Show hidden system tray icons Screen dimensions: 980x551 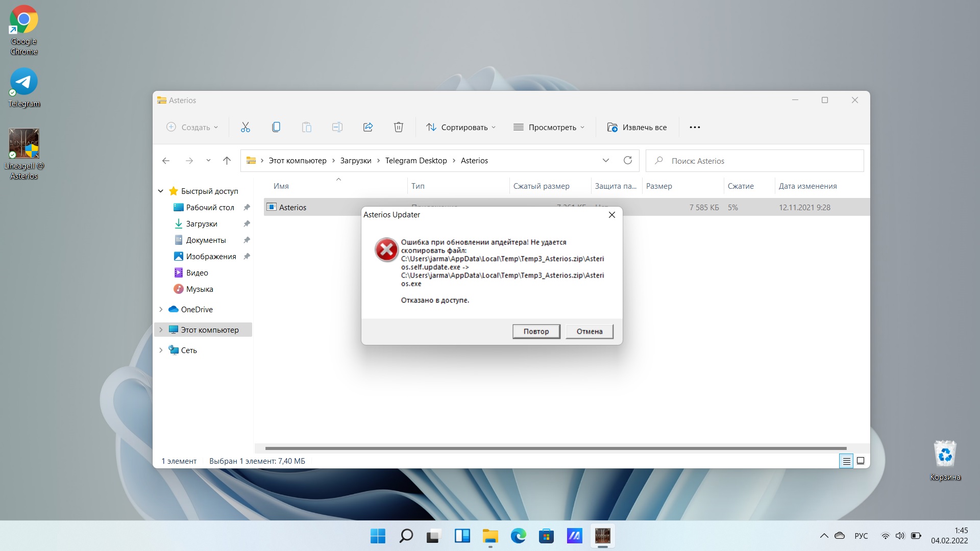pos(824,536)
